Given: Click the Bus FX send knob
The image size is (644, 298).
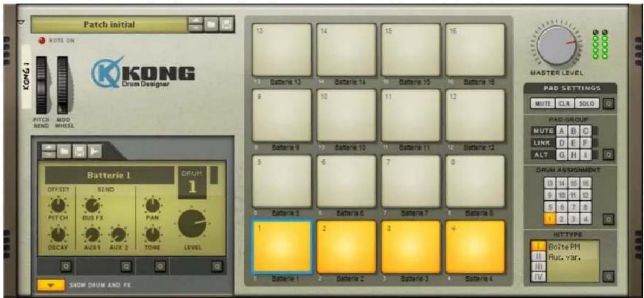Looking at the screenshot, I should pos(93,205).
